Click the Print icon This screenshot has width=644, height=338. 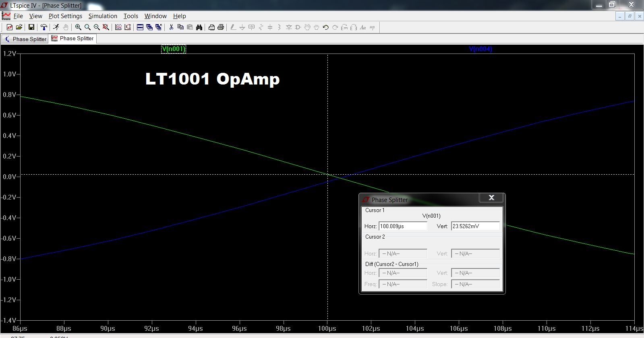point(221,27)
